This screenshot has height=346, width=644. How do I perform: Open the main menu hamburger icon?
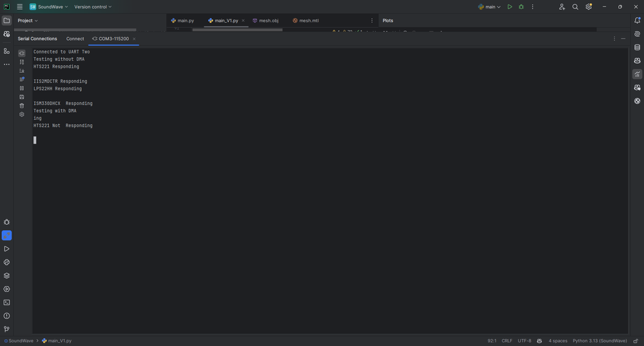click(x=20, y=6)
